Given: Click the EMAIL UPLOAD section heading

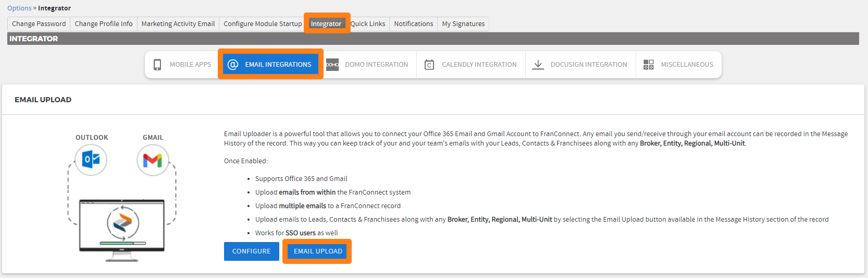Looking at the screenshot, I should tap(43, 100).
